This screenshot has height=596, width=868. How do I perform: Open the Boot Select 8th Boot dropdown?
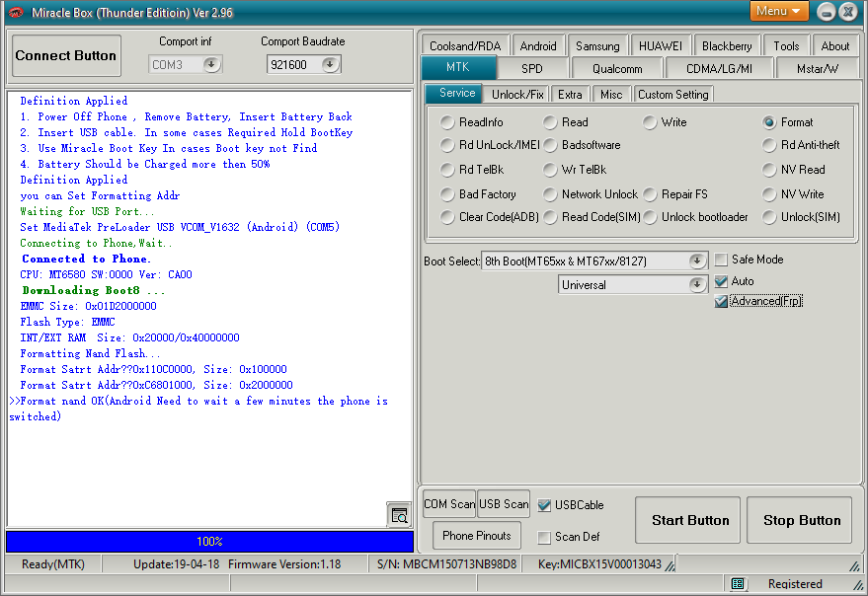(x=696, y=261)
